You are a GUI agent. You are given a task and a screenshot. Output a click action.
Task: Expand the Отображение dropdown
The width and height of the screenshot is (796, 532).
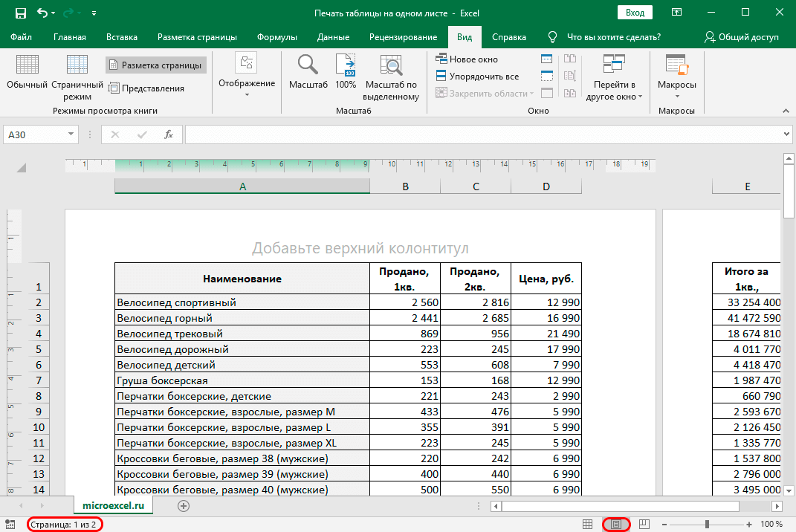[x=246, y=75]
